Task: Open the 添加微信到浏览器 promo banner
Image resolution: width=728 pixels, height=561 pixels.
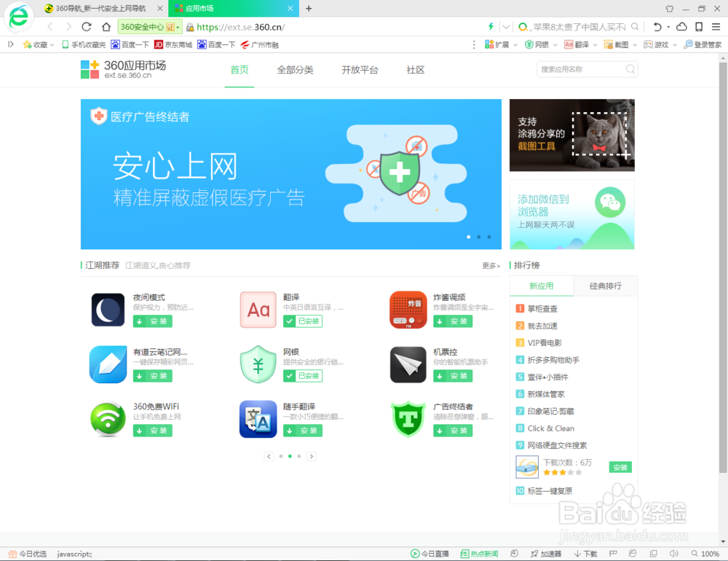Action: point(572,215)
